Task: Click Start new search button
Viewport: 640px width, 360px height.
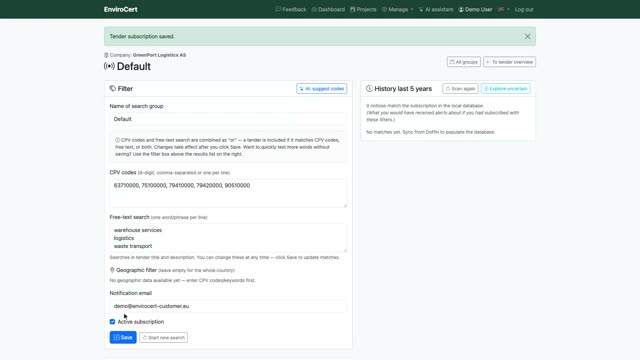Action: [163, 338]
